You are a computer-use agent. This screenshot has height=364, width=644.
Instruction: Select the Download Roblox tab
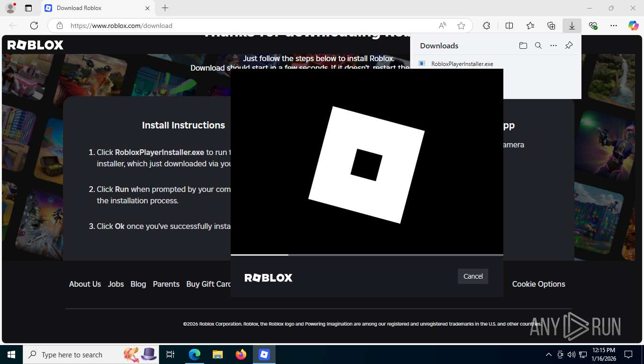[97, 8]
